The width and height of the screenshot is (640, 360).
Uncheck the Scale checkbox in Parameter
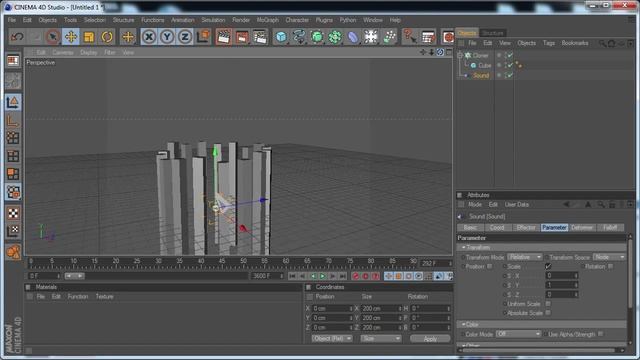tap(548, 267)
